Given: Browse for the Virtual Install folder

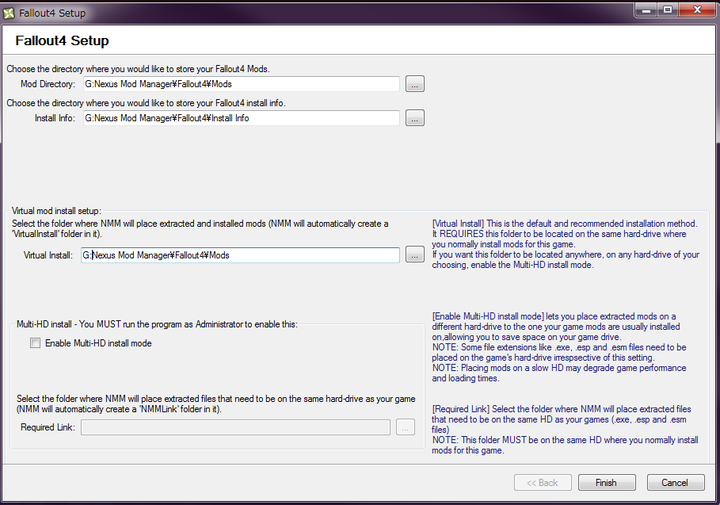Looking at the screenshot, I should tap(415, 255).
